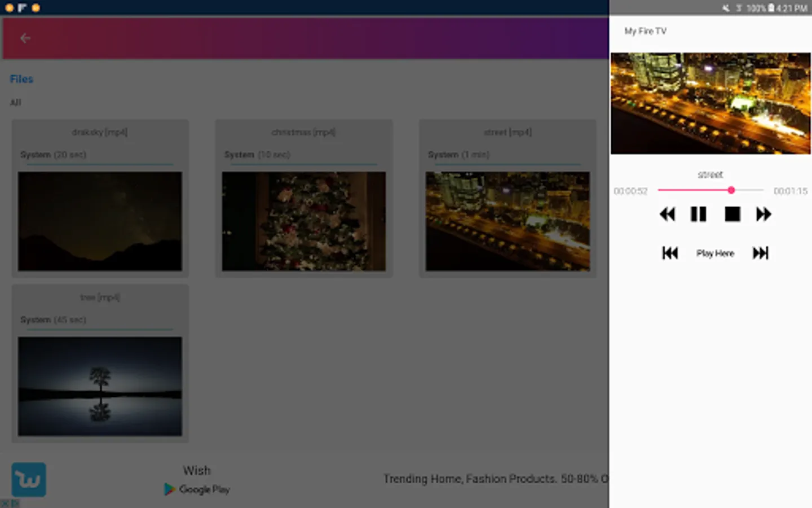Click the now-playing video preview image
Screen dimensions: 812x508
pyautogui.click(x=710, y=103)
